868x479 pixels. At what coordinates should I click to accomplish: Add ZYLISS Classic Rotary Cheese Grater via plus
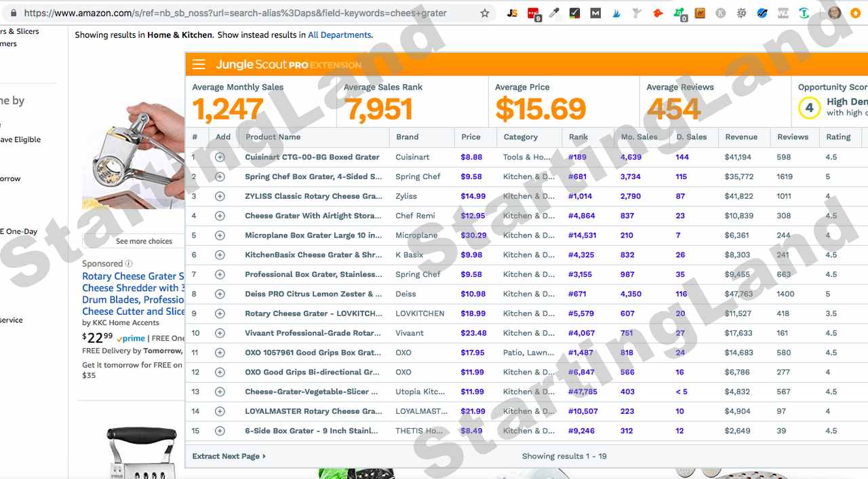pos(220,196)
